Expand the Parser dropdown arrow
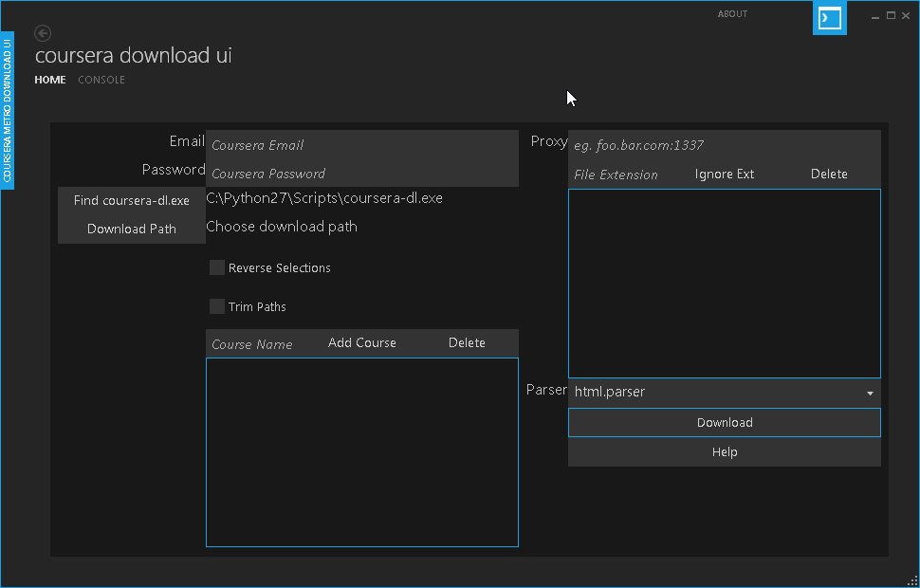920x588 pixels. click(870, 394)
